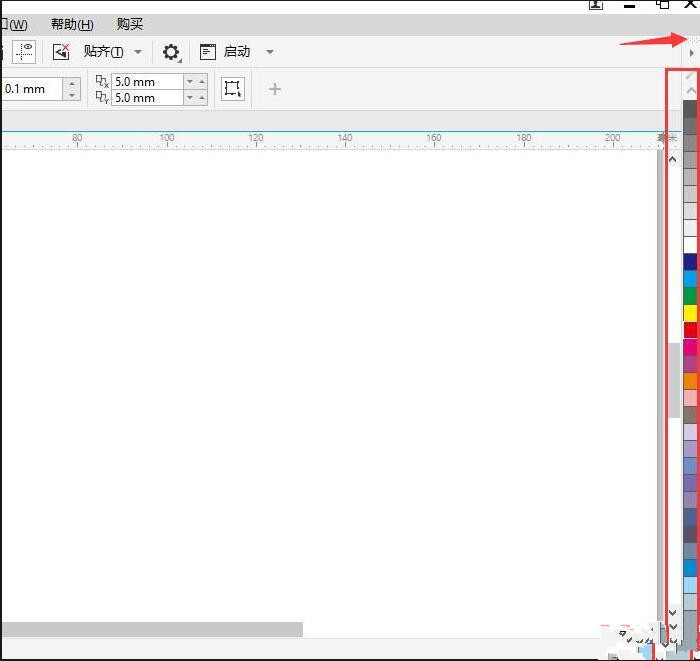This screenshot has height=661, width=700.
Task: Pick the light sky-blue swatch near palette bottom
Action: [x=690, y=585]
